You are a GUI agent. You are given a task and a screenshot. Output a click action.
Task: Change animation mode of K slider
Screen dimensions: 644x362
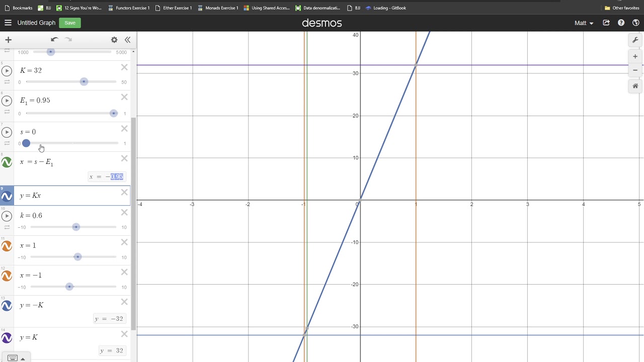[x=7, y=82]
